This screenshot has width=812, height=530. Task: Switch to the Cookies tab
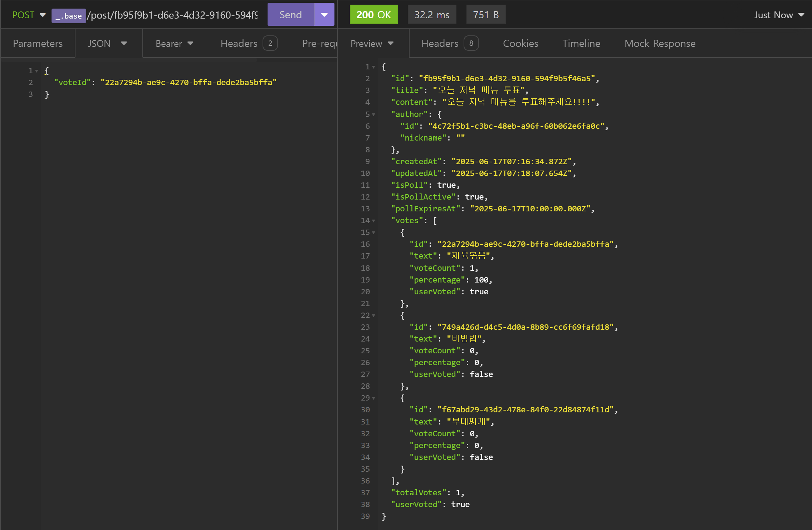[x=520, y=43]
